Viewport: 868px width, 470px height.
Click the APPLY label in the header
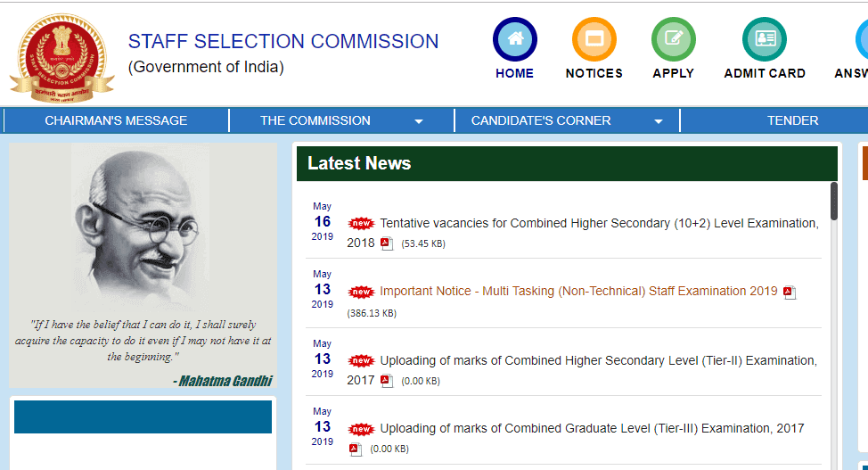click(673, 73)
